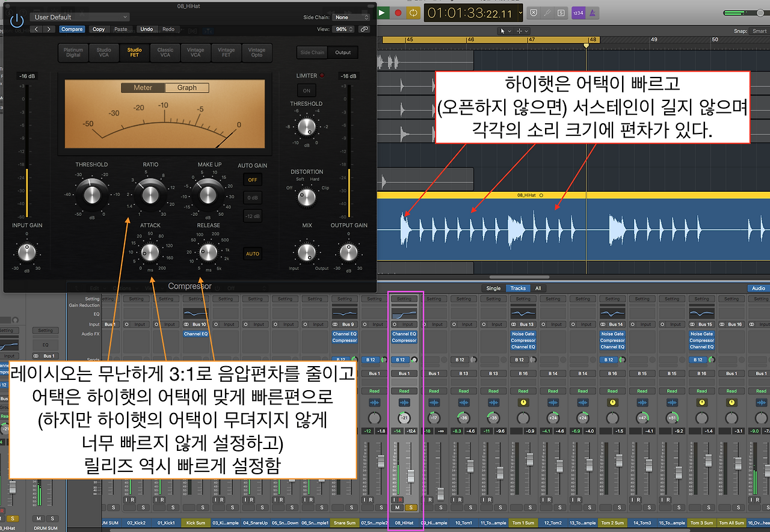Click the transport solo S button
The width and height of the screenshot is (770, 532).
(x=561, y=12)
